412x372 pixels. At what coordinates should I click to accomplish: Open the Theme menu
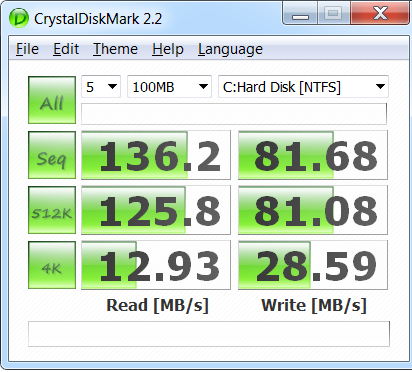tap(115, 49)
